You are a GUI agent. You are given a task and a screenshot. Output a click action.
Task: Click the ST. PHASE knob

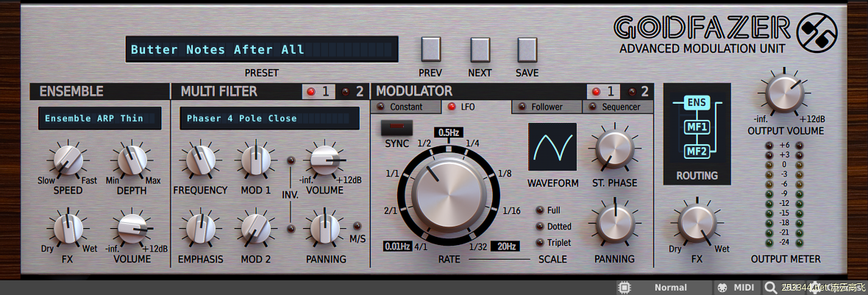(x=614, y=149)
